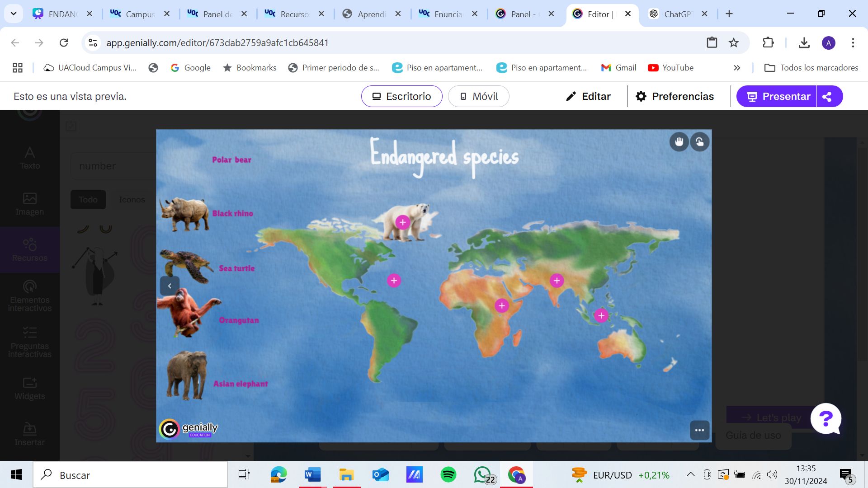Viewport: 868px width, 488px height.
Task: Expand the hidden bookmarks with the chevron
Action: point(737,67)
